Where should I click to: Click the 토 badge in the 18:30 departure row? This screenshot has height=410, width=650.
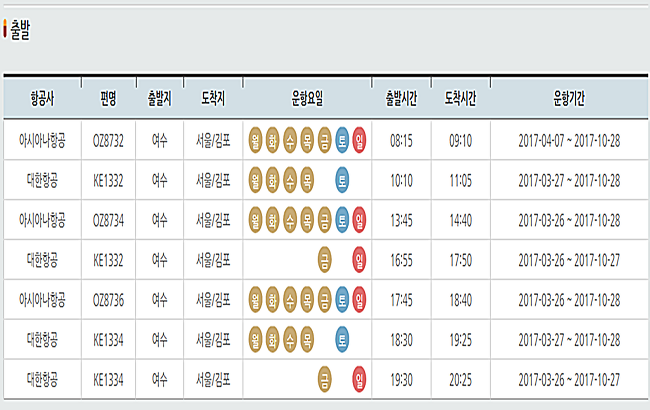pos(342,340)
